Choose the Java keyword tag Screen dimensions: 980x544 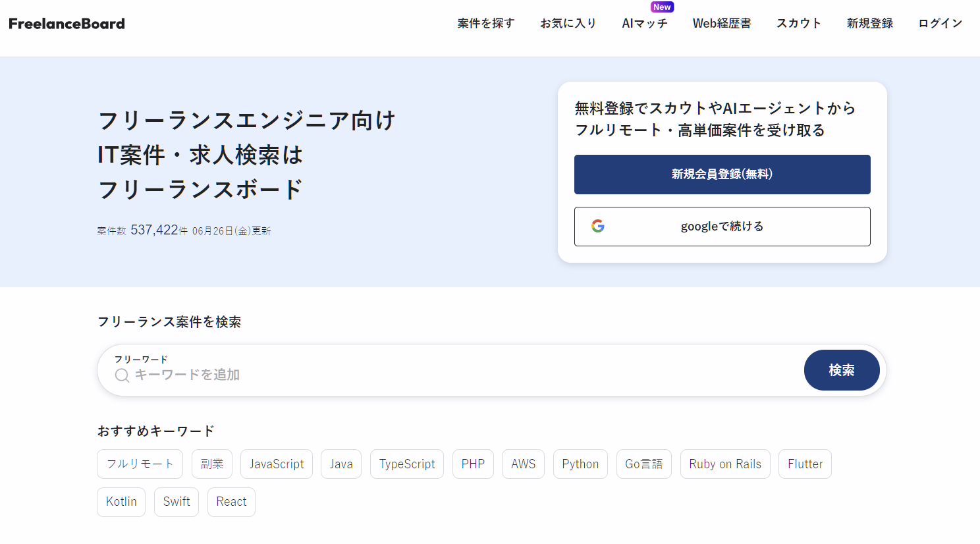pyautogui.click(x=341, y=464)
